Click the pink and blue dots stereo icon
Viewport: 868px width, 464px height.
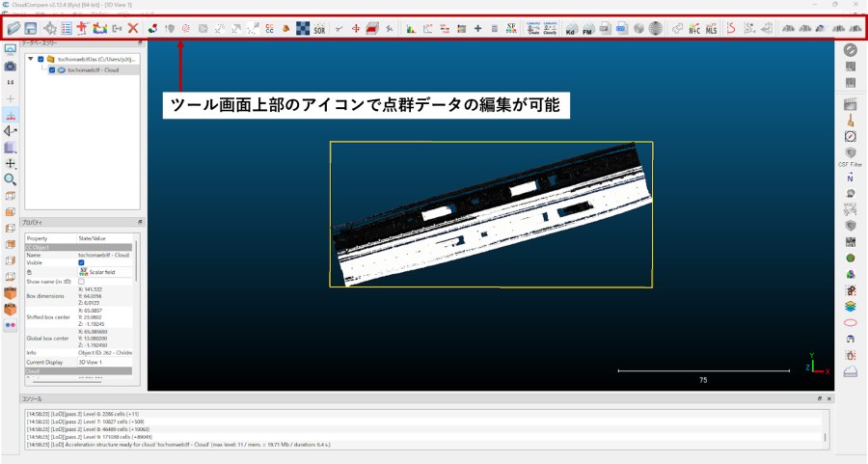point(10,325)
